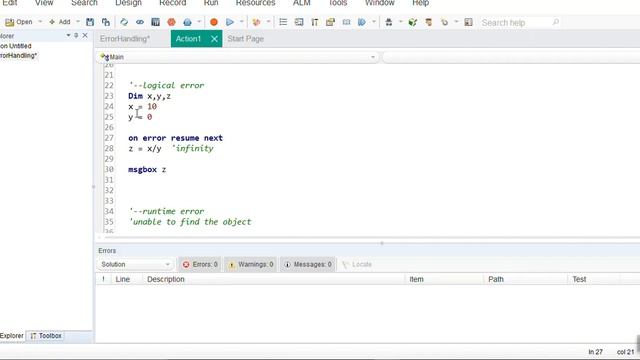Expand the Add button dropdown arrow
This screenshot has height=360, width=640.
click(x=78, y=22)
